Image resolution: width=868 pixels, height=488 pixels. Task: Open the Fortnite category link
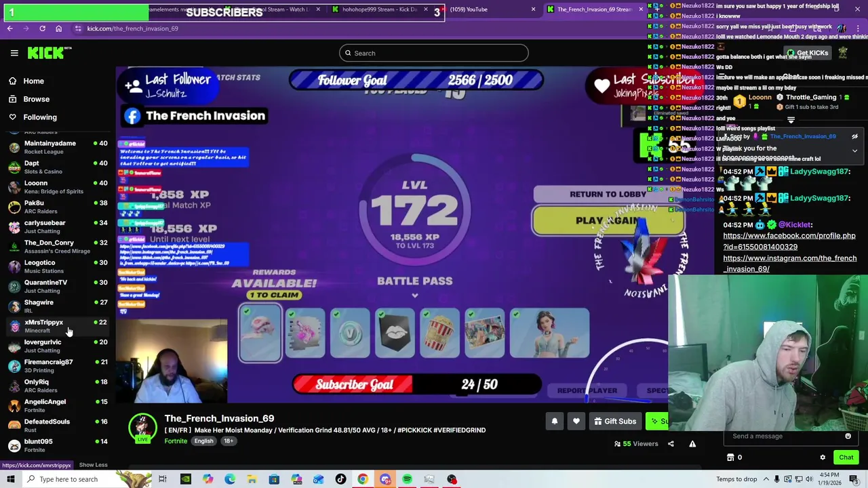(x=176, y=441)
